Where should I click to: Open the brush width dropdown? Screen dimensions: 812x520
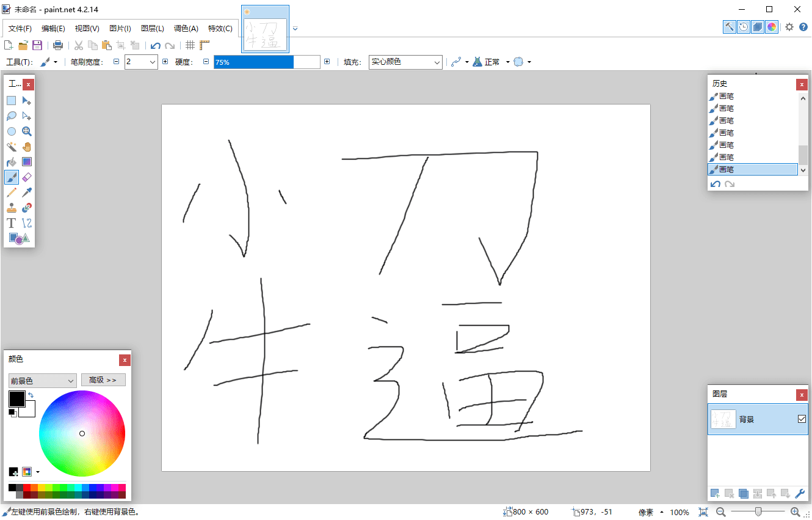click(154, 62)
